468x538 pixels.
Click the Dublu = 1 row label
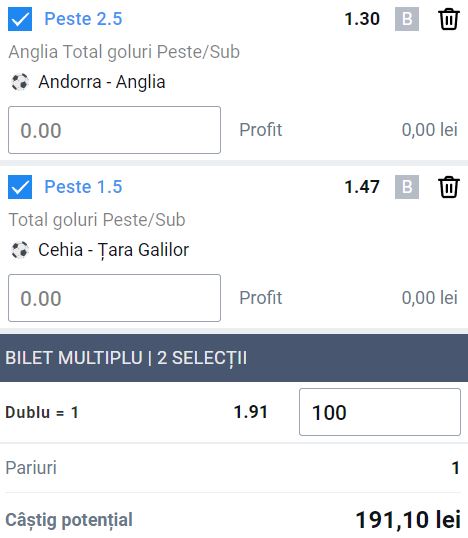(x=42, y=412)
